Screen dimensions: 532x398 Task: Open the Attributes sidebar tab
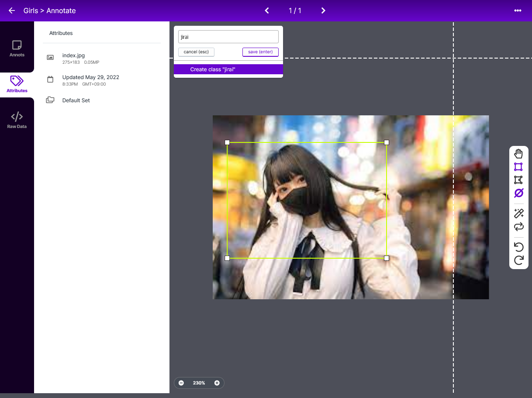[x=17, y=84]
